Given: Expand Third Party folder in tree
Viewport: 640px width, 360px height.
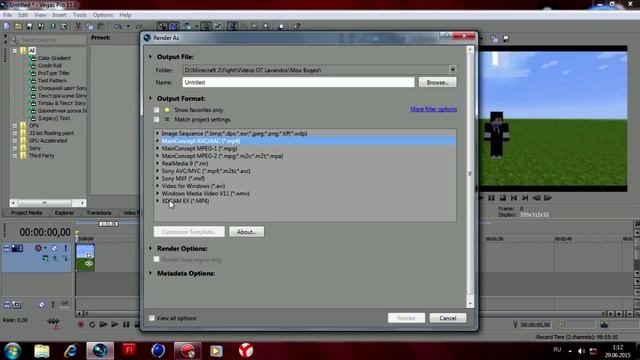Looking at the screenshot, I should (15, 156).
